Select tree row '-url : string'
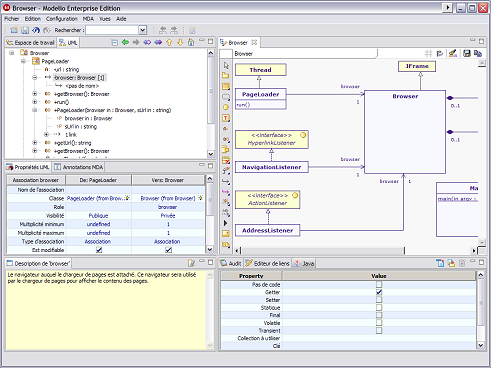Screen dimensions: 491x368 tap(66, 69)
